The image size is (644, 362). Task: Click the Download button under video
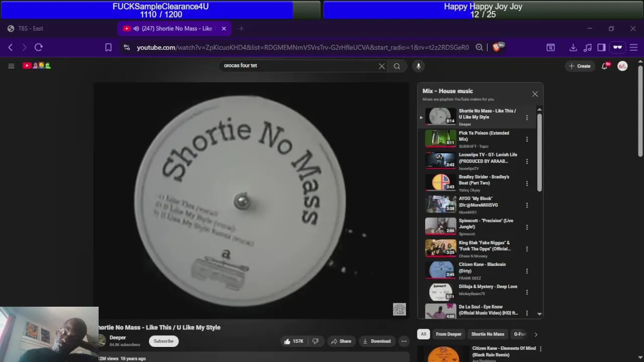pos(377,341)
